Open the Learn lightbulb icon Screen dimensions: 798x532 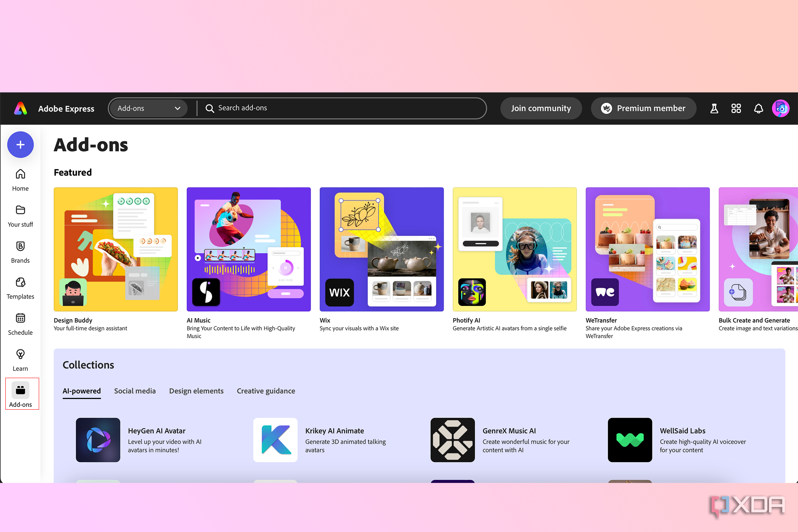click(21, 354)
